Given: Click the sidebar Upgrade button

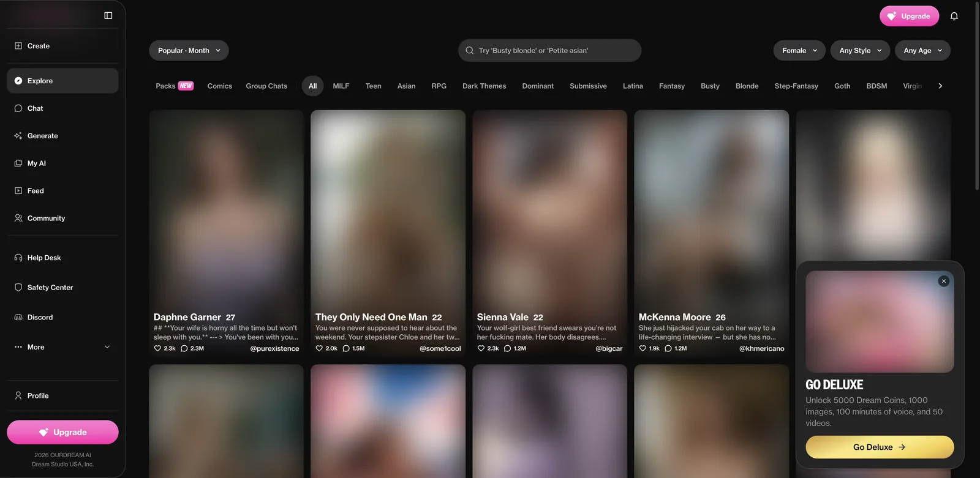Looking at the screenshot, I should 62,432.
